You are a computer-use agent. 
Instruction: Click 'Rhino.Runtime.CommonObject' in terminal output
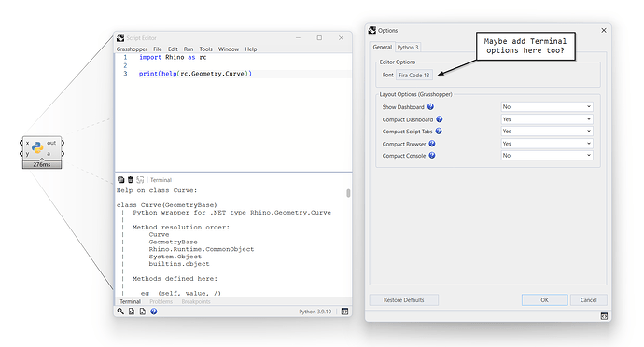[x=202, y=249]
